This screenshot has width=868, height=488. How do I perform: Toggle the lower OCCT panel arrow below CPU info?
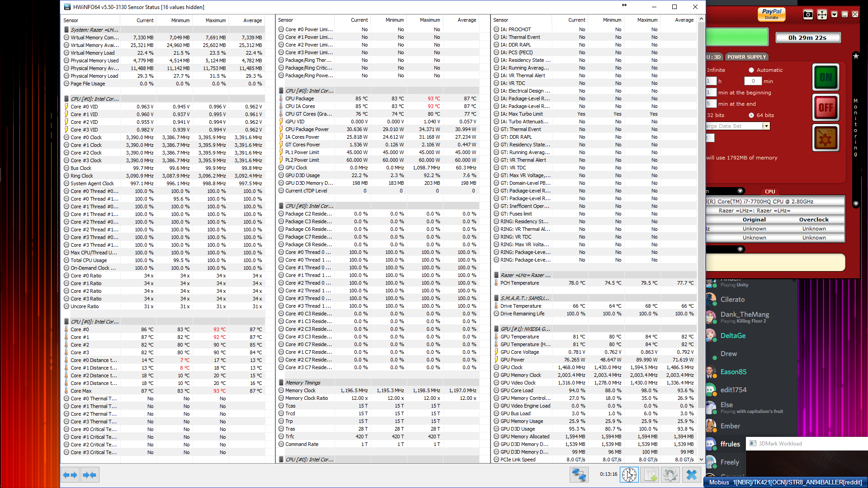click(x=740, y=249)
